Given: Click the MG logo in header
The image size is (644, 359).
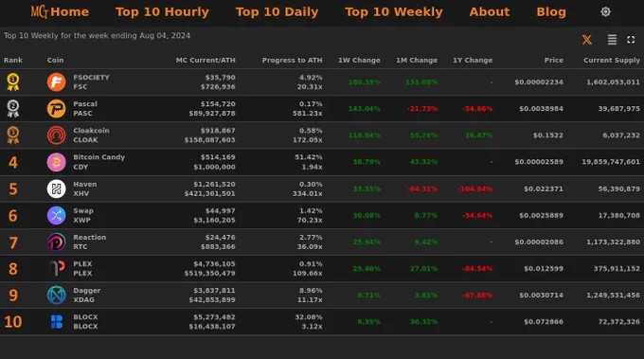Looking at the screenshot, I should pyautogui.click(x=39, y=12).
